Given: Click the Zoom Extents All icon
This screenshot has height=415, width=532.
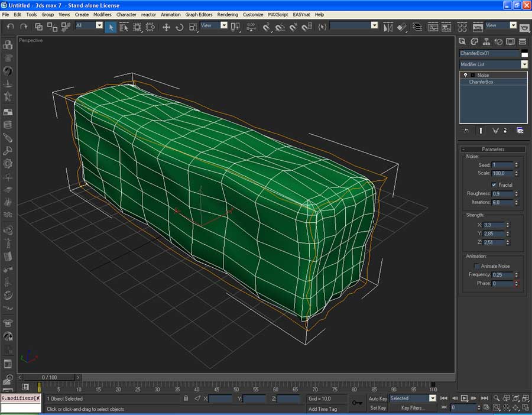Looking at the screenshot, I should click(x=525, y=398).
